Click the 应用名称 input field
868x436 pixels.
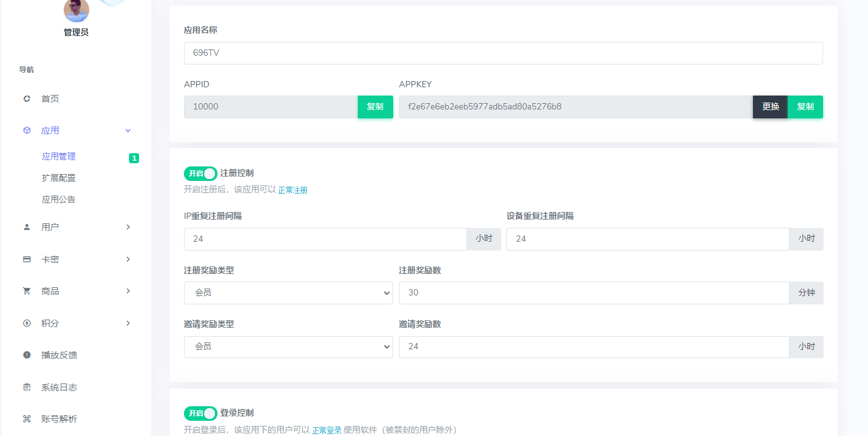tap(503, 53)
